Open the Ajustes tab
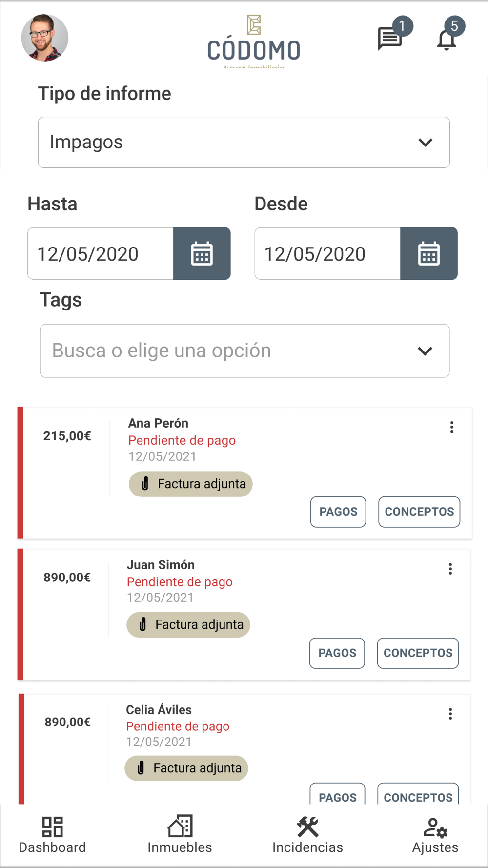488x868 pixels. click(435, 835)
